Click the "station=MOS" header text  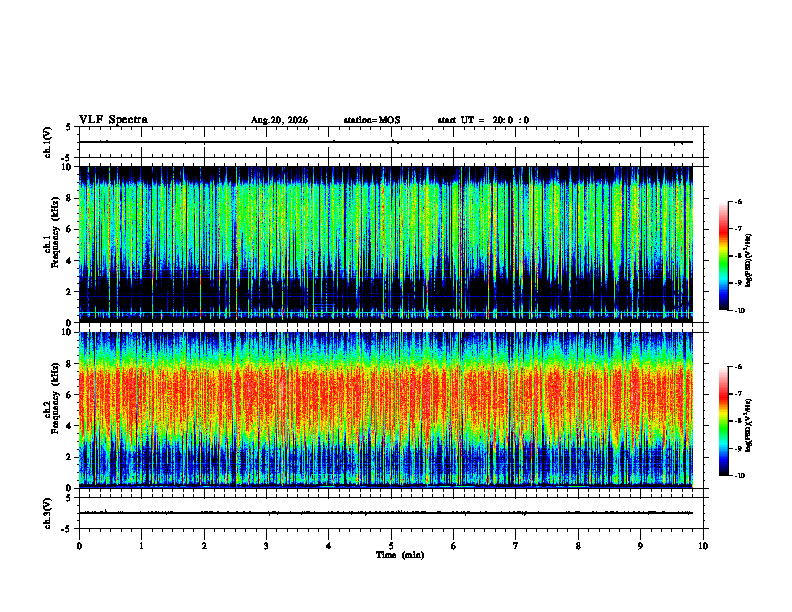coord(372,120)
